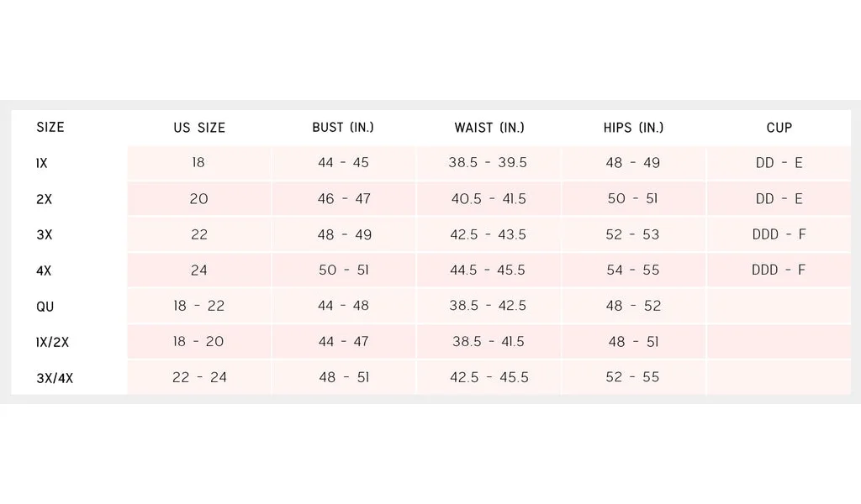Select the 1X size row label
861x504 pixels.
click(x=42, y=164)
